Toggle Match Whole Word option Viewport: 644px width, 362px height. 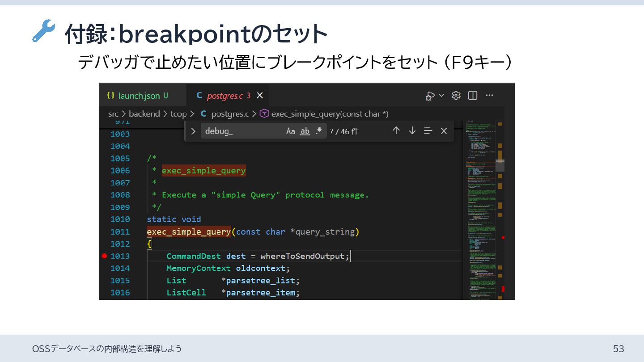[305, 131]
